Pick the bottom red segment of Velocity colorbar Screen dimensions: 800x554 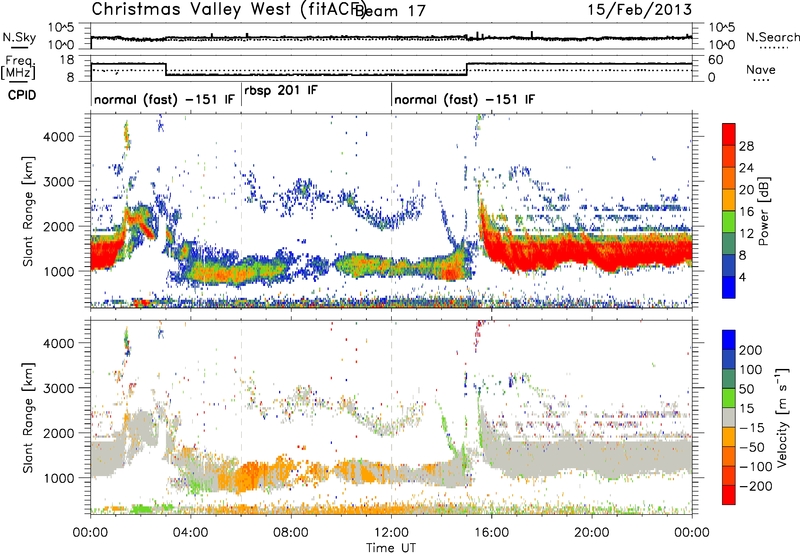729,495
